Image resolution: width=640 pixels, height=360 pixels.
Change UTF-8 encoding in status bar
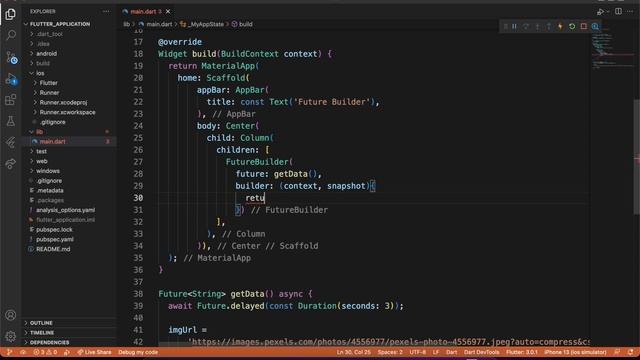pos(418,352)
